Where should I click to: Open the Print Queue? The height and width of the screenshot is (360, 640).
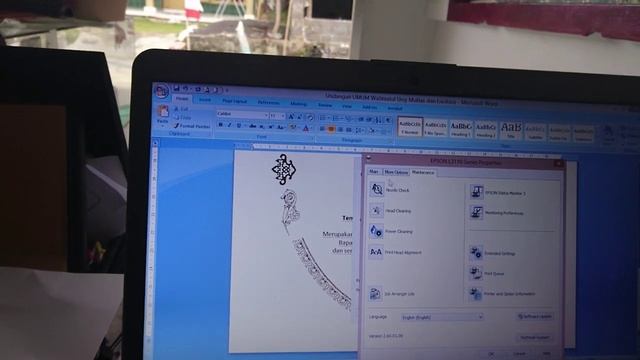click(476, 273)
